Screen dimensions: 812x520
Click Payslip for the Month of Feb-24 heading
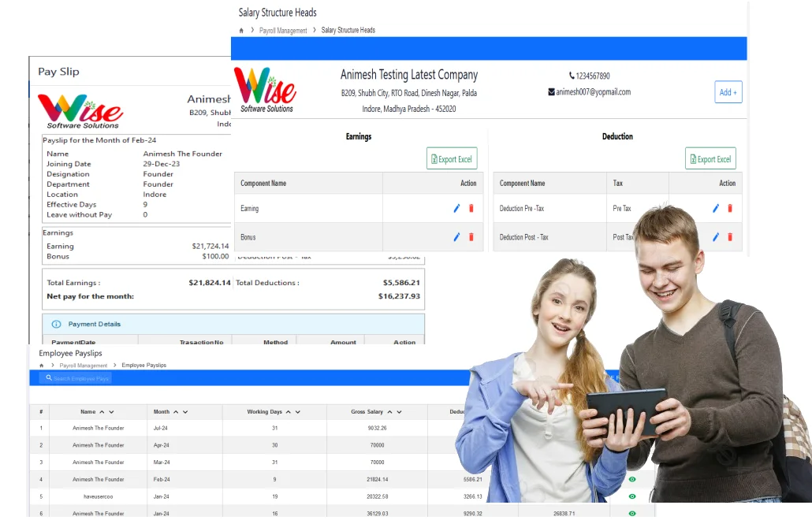coord(99,140)
